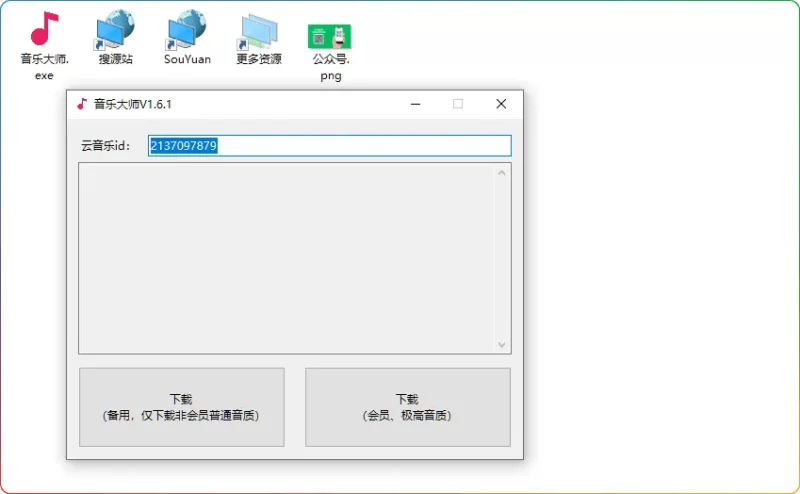Click 下载 备用 非会员普通音质 button
This screenshot has height=494, width=800.
(x=182, y=407)
